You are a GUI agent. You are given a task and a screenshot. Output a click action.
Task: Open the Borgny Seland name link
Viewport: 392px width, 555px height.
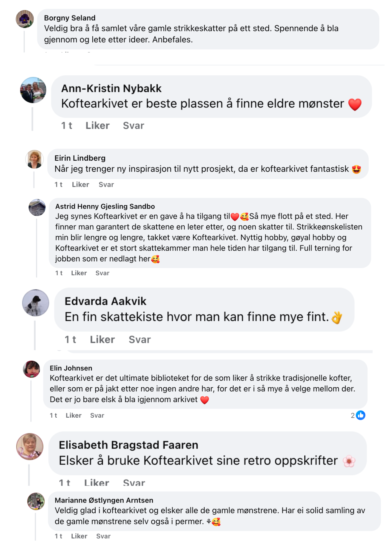(x=70, y=18)
